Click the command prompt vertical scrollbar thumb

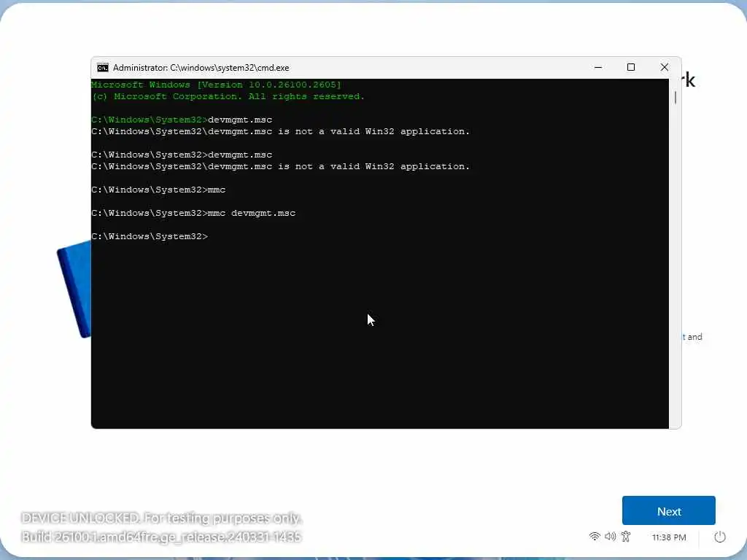[675, 97]
